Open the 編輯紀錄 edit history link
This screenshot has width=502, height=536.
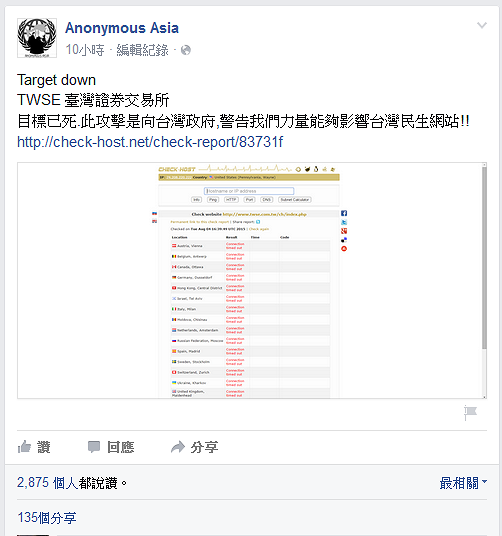tap(142, 50)
